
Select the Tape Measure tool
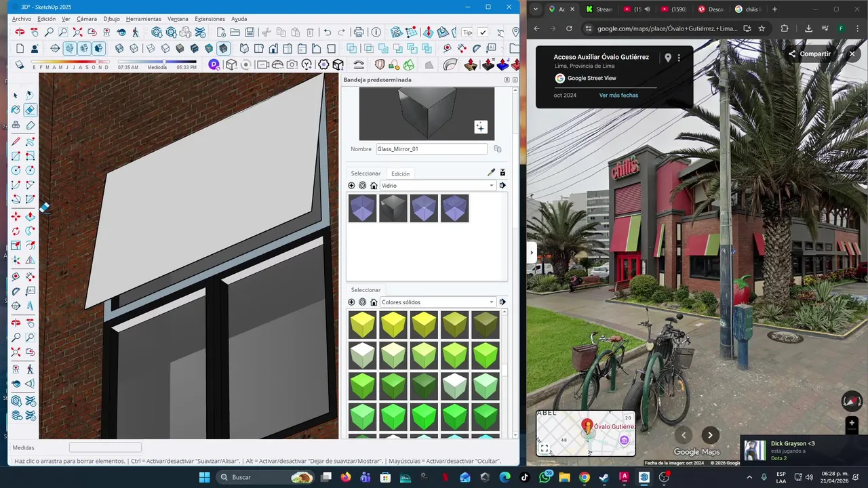[x=16, y=277]
